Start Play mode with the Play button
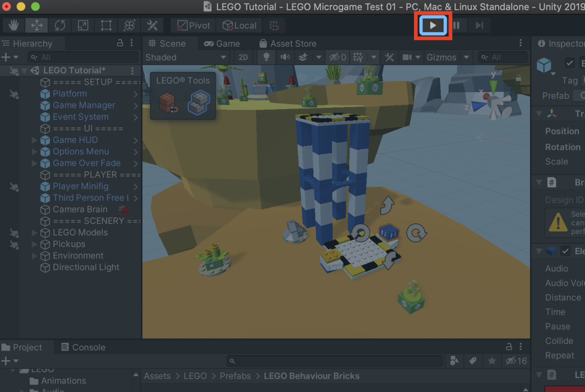 (433, 25)
